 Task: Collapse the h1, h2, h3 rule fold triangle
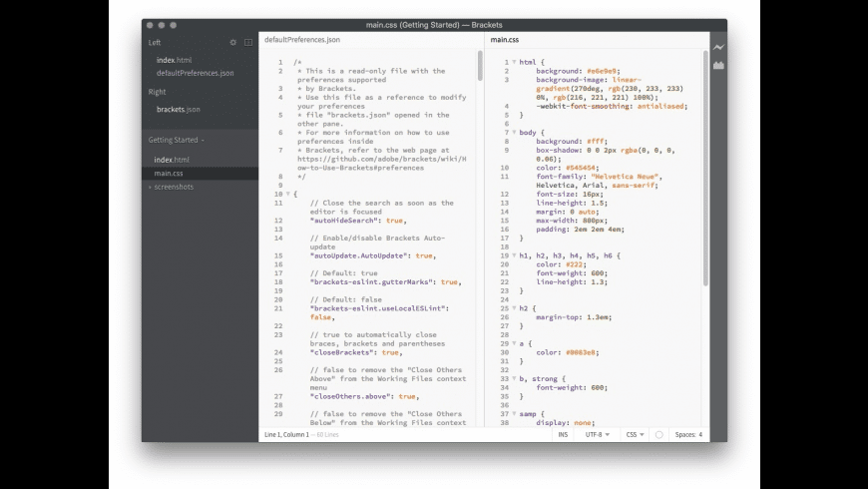(514, 255)
